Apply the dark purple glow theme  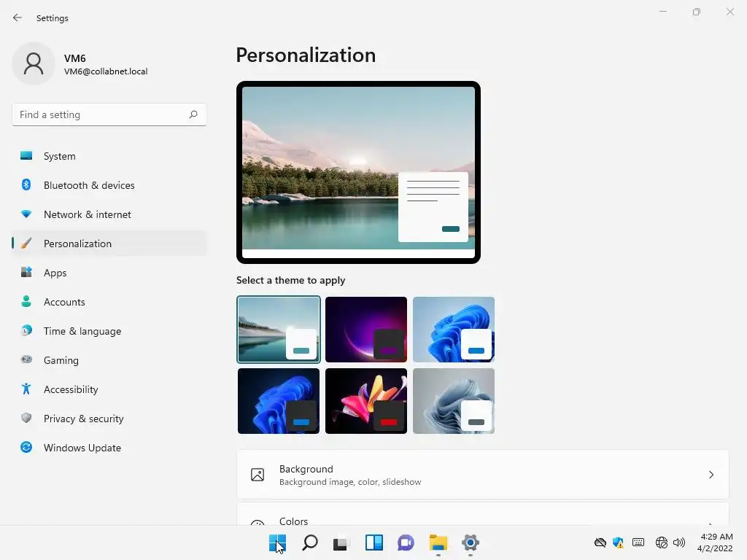coord(366,330)
